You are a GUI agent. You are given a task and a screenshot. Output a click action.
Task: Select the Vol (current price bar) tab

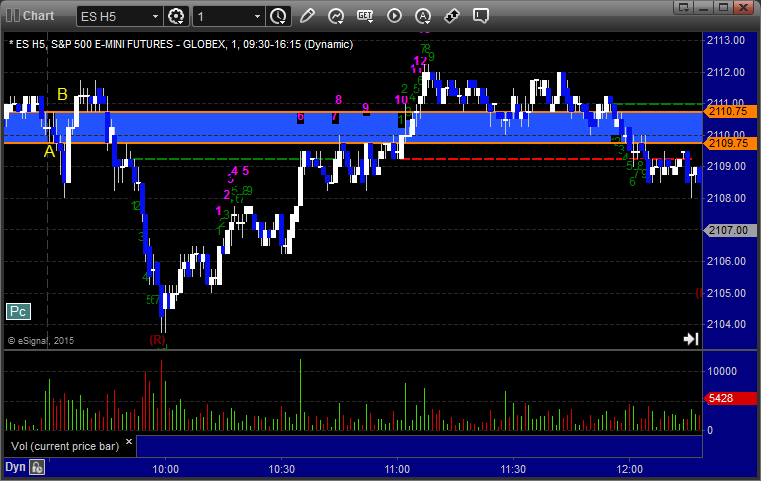tap(65, 446)
